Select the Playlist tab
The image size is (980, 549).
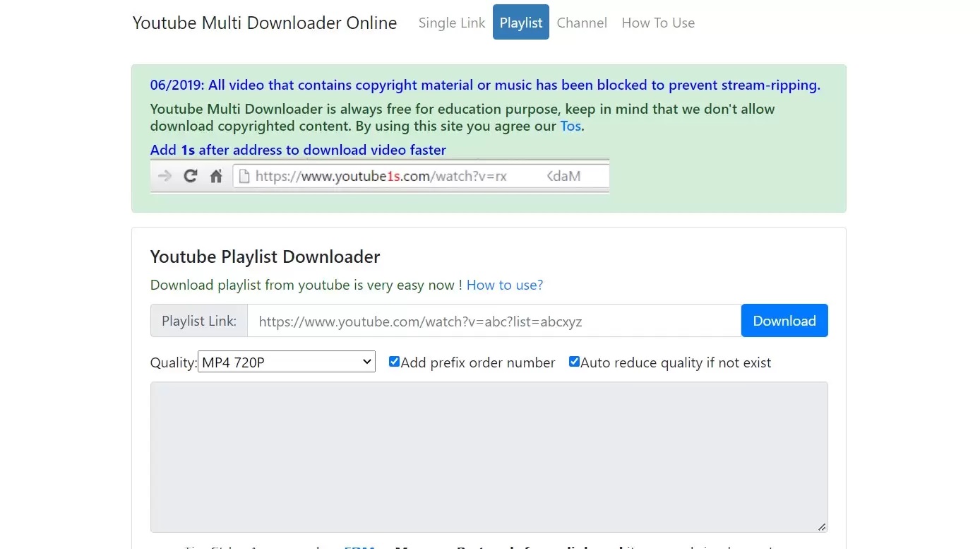point(521,23)
